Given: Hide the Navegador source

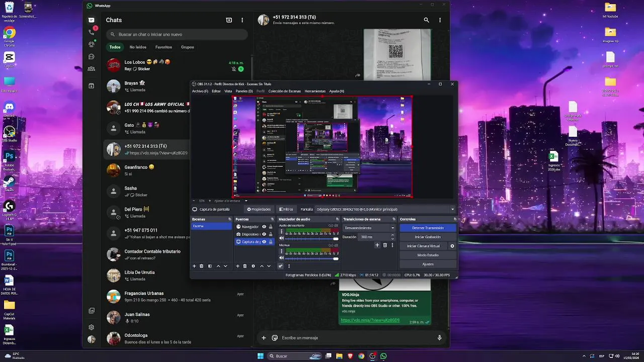Looking at the screenshot, I should [264, 227].
